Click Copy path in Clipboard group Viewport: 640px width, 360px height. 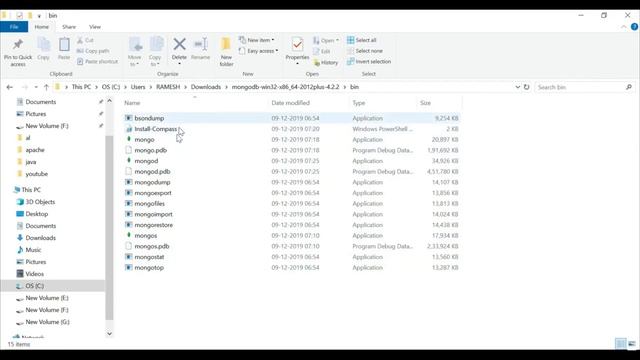pyautogui.click(x=93, y=51)
